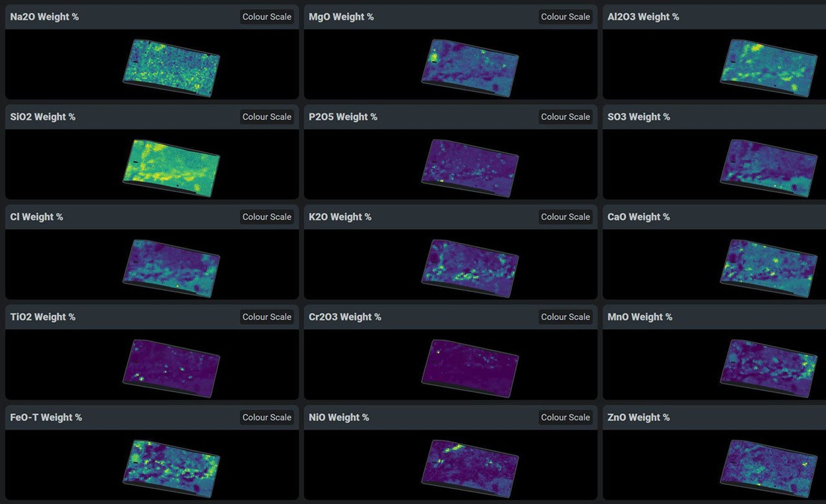
Task: Click the K2O element heatmap
Action: (x=470, y=266)
